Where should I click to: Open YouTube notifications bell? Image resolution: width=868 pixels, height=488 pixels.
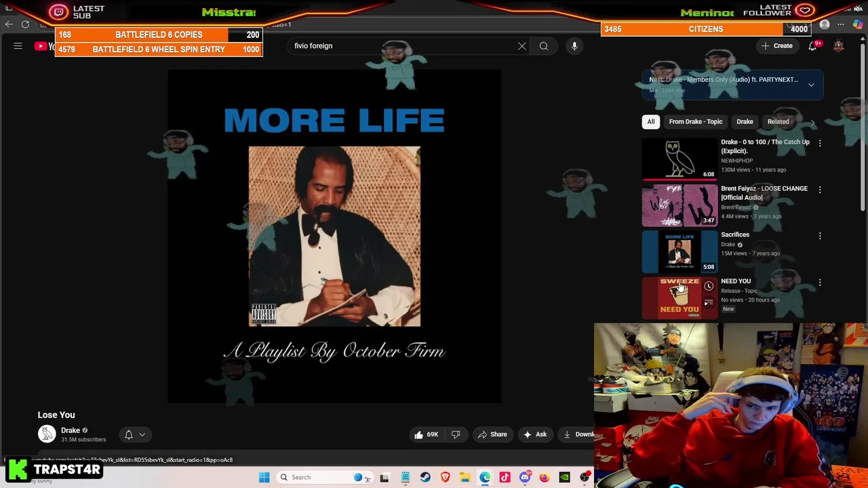812,46
